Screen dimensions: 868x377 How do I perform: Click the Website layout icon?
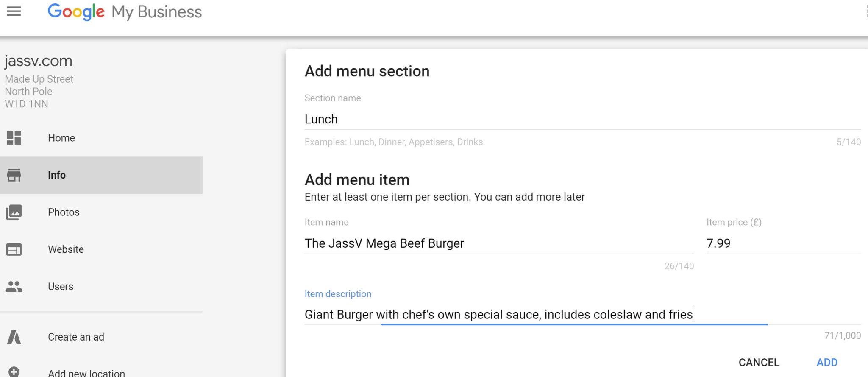tap(14, 249)
